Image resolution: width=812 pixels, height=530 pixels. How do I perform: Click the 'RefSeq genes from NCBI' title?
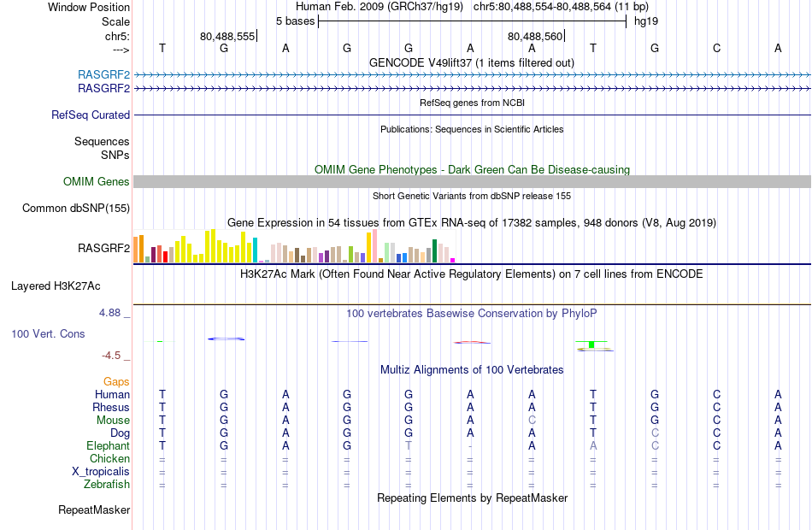click(472, 103)
